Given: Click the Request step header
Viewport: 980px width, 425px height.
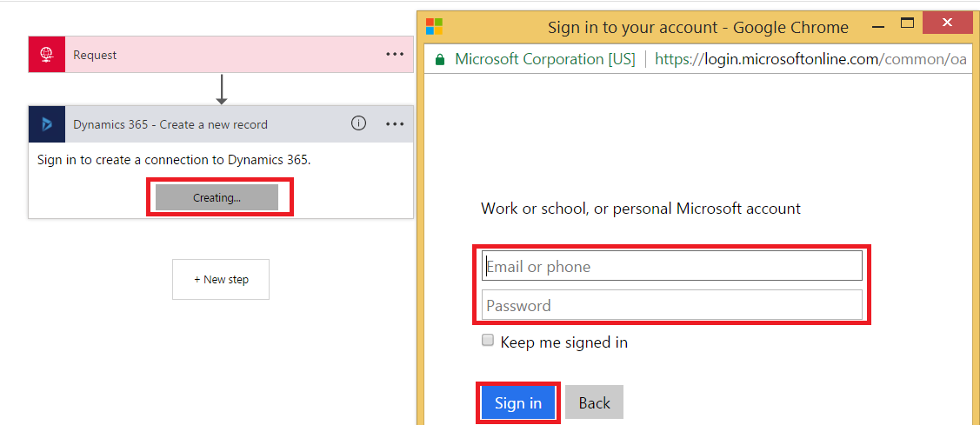Looking at the screenshot, I should (221, 55).
